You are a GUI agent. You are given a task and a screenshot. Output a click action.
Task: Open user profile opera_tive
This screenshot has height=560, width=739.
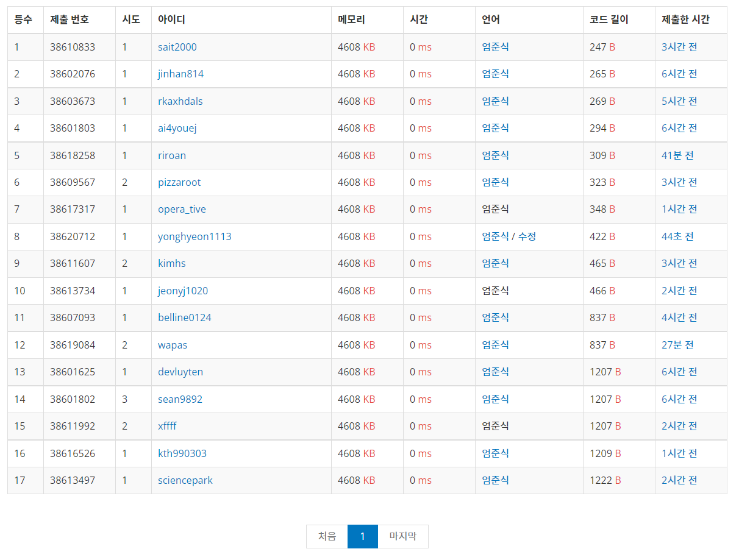[x=182, y=209]
